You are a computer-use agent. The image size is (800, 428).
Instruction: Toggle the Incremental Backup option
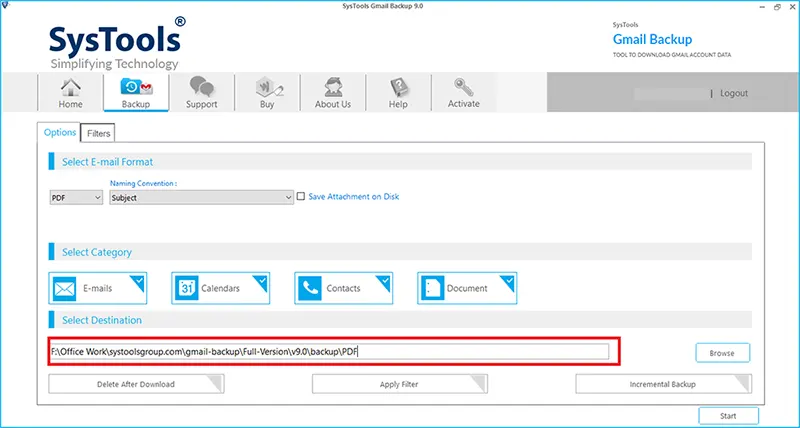[663, 384]
